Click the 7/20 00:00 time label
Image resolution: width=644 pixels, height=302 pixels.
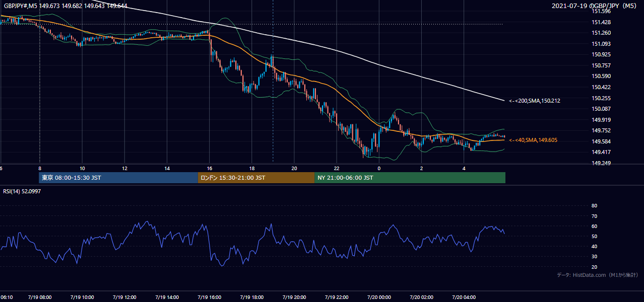[379, 297]
